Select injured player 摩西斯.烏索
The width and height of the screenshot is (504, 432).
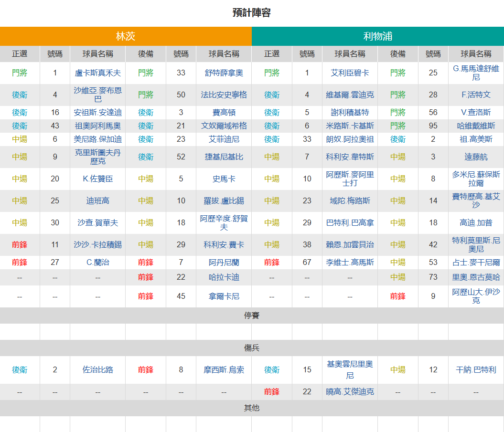pos(224,369)
